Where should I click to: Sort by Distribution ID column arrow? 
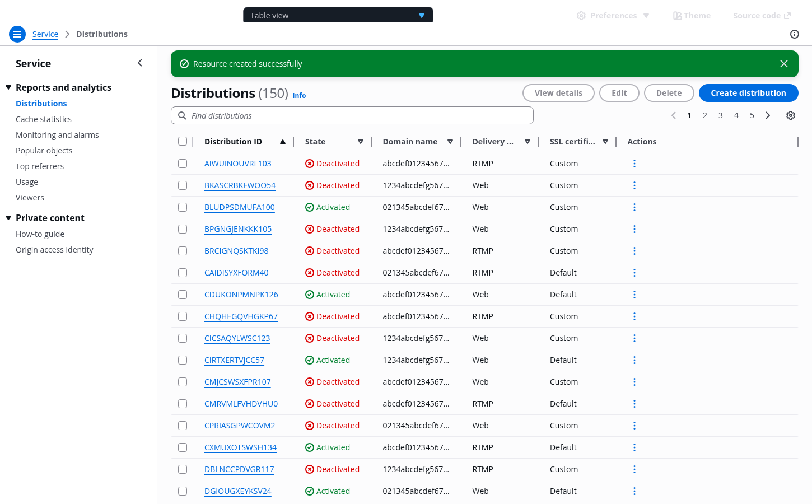[283, 142]
